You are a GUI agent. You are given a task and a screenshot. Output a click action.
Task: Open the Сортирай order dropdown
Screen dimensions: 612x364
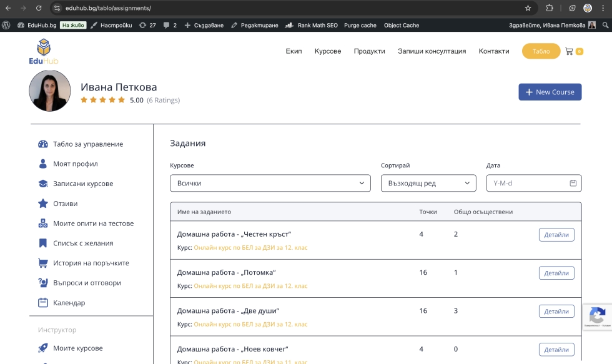(428, 184)
